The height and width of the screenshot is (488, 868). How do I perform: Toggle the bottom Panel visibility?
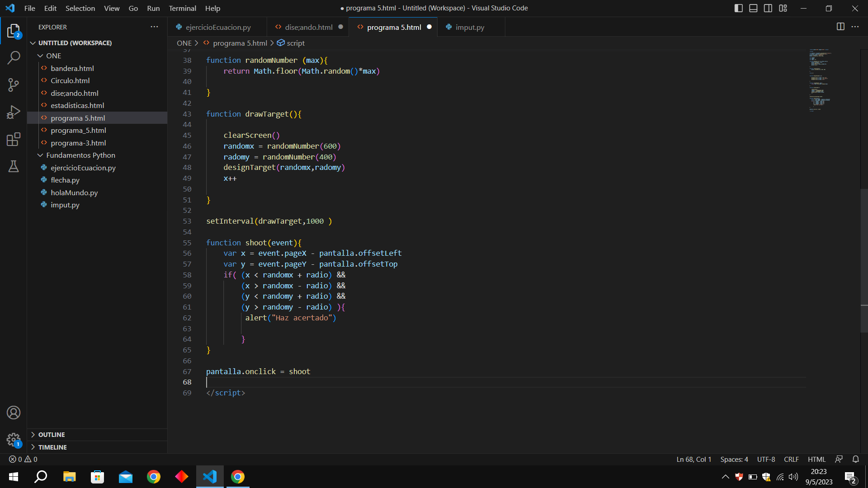tap(753, 8)
